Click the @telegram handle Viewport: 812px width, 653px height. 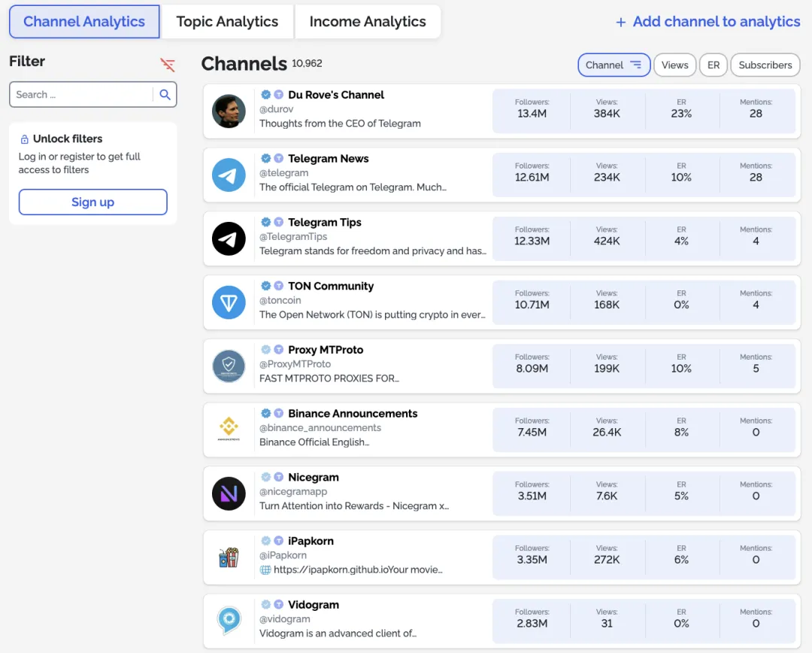click(283, 172)
